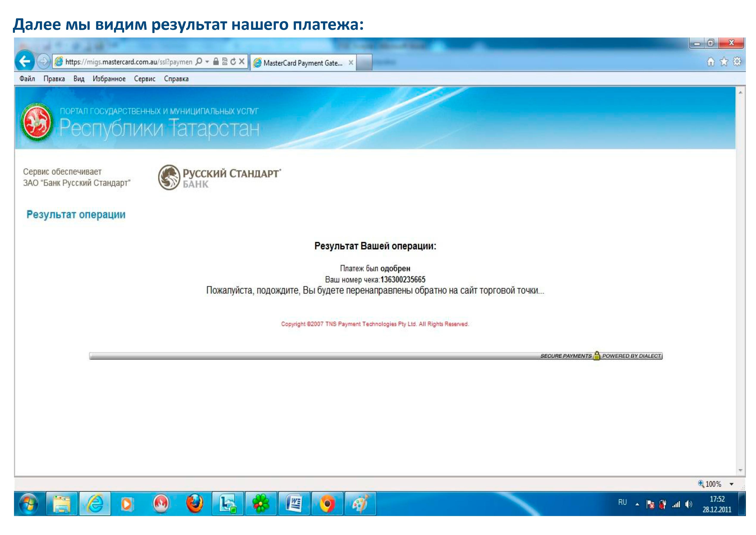Click the security padlock icon in address bar

tap(216, 62)
